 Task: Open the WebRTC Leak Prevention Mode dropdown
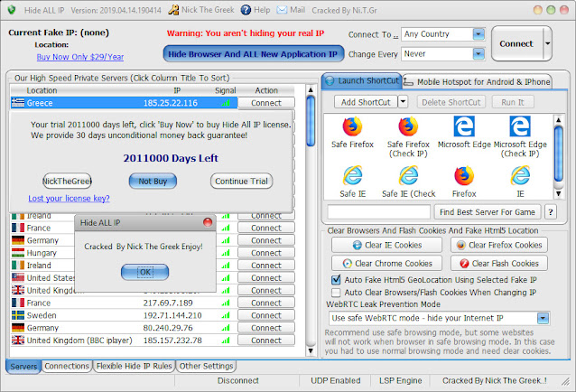(x=543, y=318)
